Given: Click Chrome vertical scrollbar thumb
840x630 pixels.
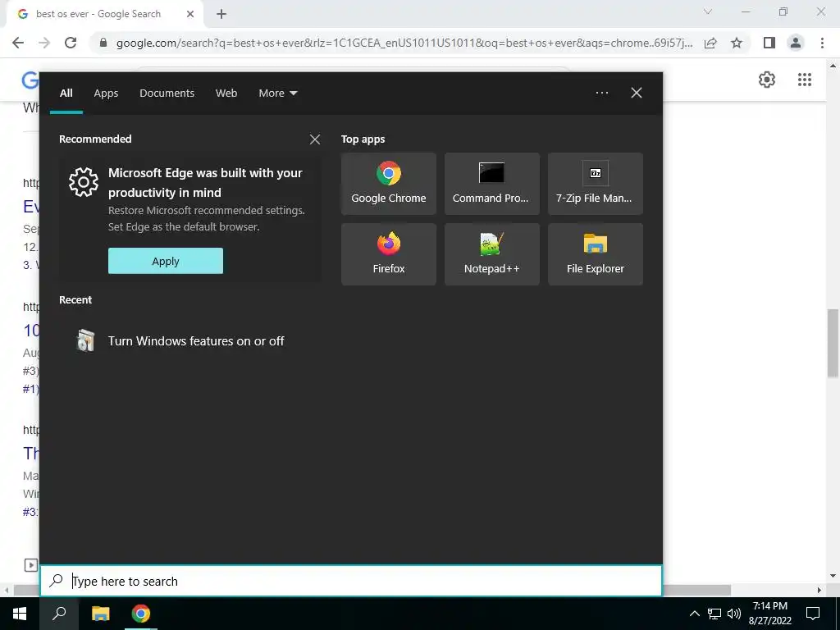Looking at the screenshot, I should (833, 344).
